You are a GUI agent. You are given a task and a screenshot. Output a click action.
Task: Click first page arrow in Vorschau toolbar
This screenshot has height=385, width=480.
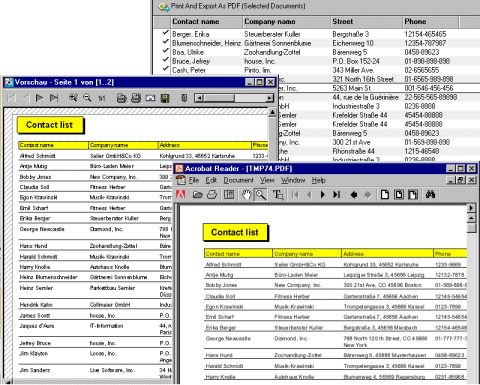11,98
